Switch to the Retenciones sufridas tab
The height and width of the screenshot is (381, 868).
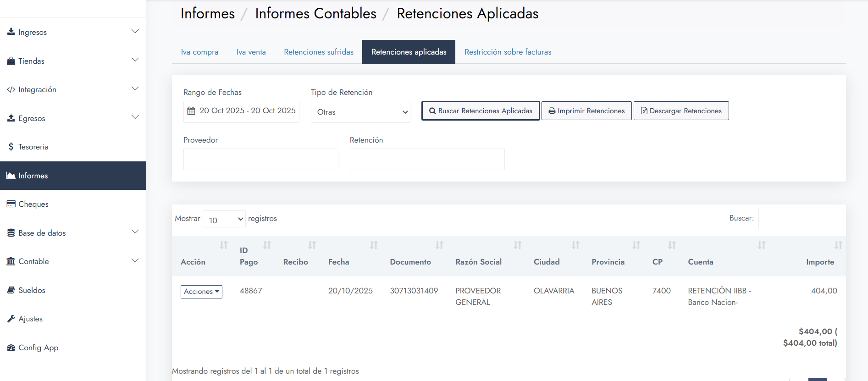[319, 52]
